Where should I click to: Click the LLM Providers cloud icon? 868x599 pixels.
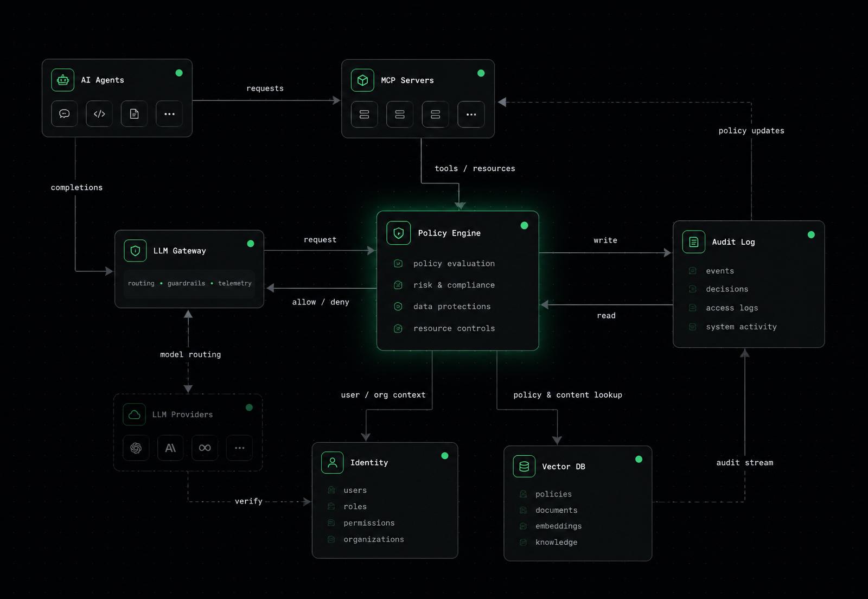134,415
